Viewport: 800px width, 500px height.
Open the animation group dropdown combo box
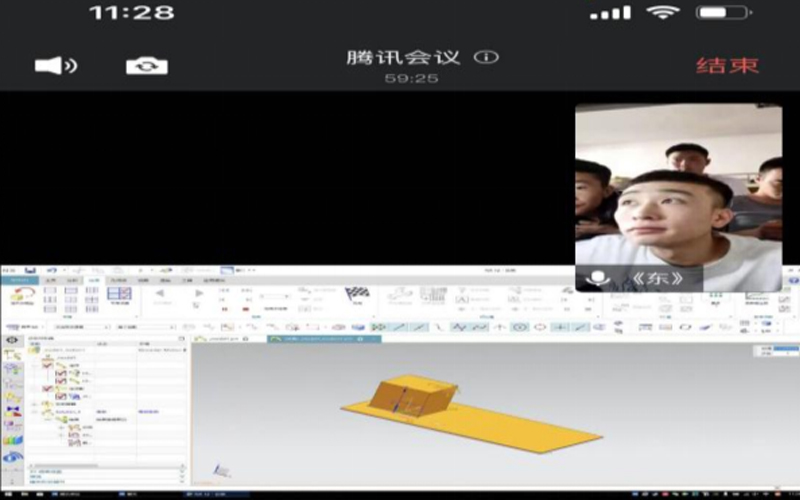pyautogui.click(x=274, y=296)
